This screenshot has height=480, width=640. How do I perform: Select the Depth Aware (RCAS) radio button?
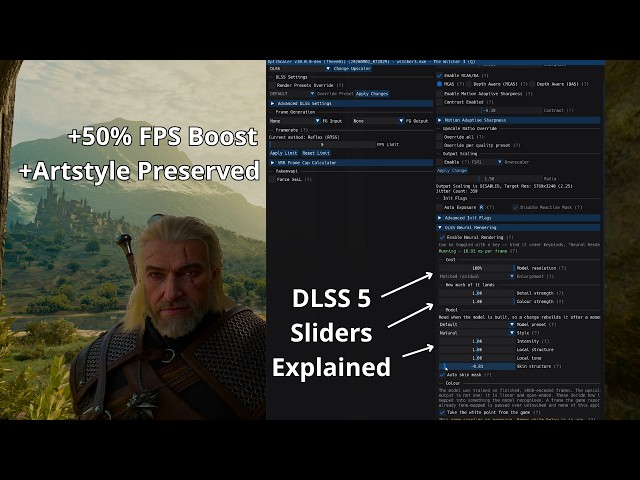click(x=469, y=84)
